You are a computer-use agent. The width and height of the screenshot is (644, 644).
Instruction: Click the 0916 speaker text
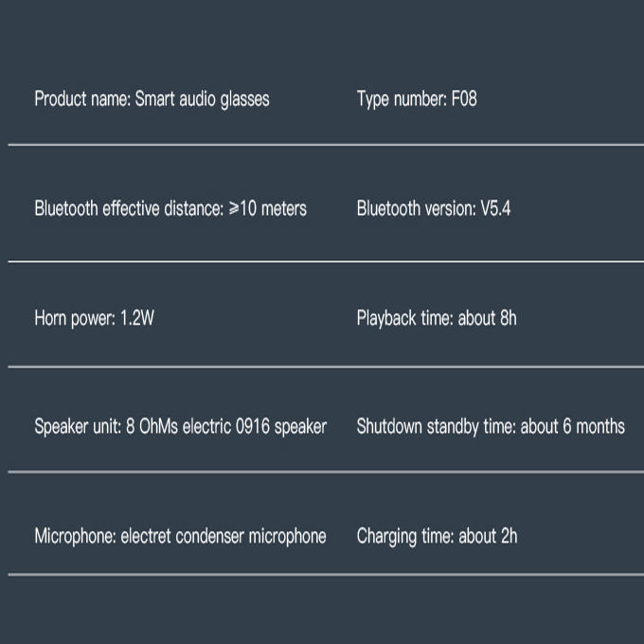[x=281, y=426]
